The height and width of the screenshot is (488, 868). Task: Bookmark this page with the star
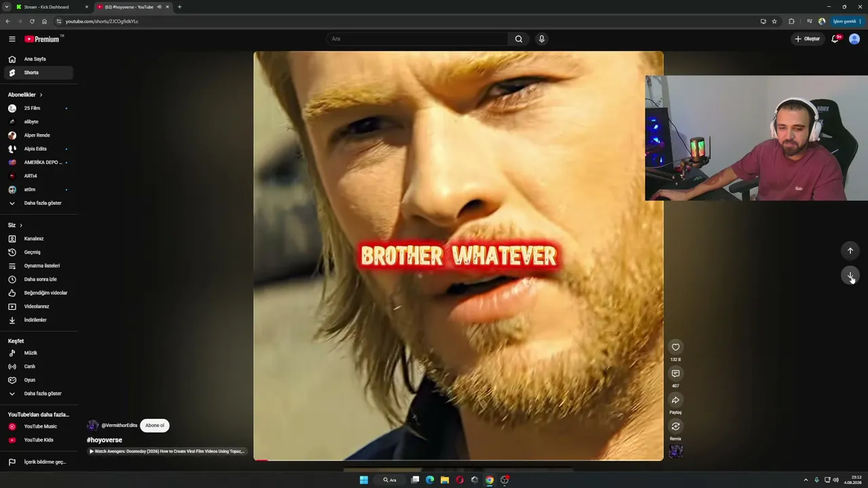pos(774,21)
